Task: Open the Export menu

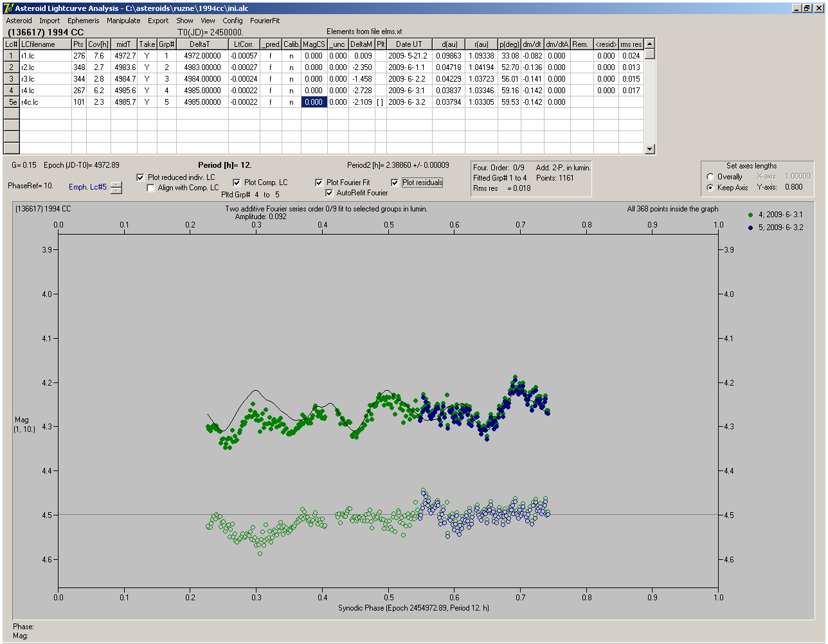Action: (x=158, y=21)
